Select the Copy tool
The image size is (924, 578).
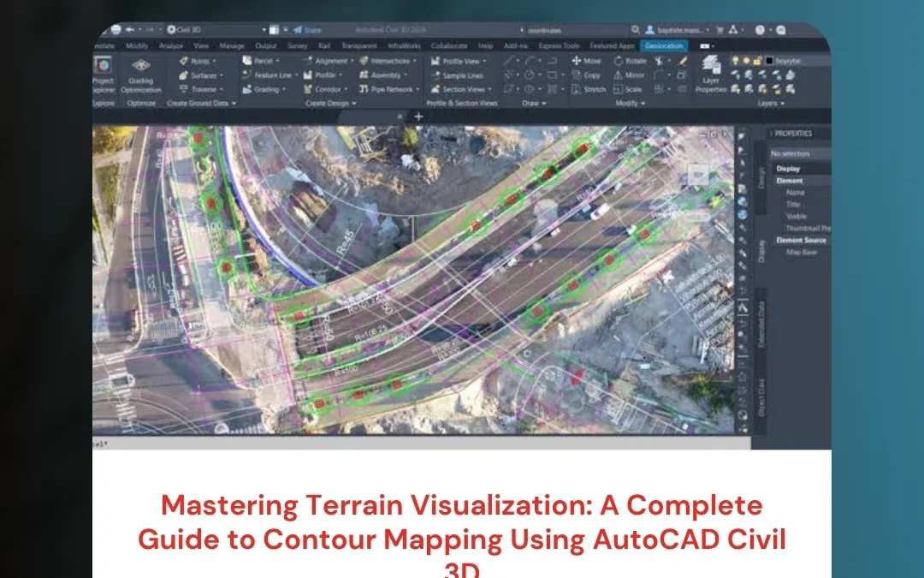586,74
